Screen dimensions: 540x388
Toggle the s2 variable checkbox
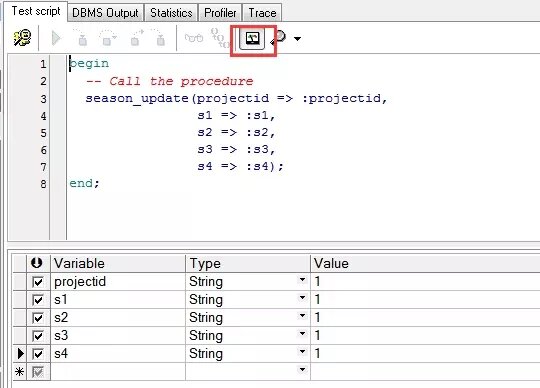point(38,318)
